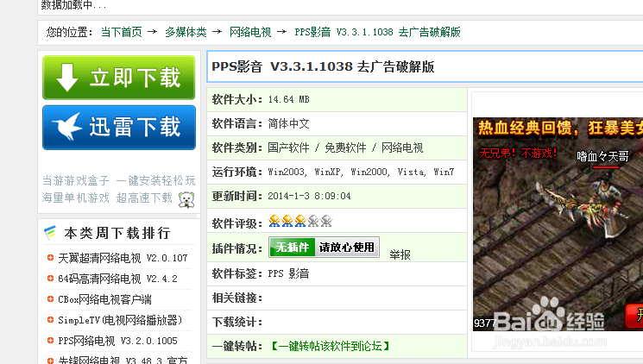Open 64码高清网络电视 V2.4.2 in ranking list

tap(117, 279)
